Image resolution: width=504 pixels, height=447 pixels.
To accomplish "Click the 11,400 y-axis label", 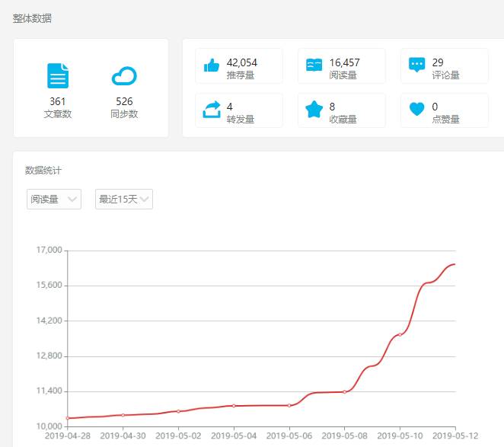I will [x=49, y=391].
